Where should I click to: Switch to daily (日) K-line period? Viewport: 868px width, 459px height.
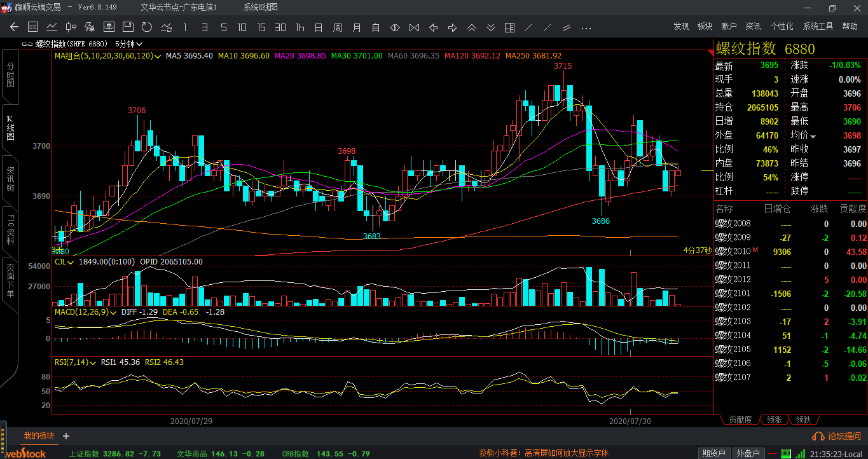coord(318,27)
